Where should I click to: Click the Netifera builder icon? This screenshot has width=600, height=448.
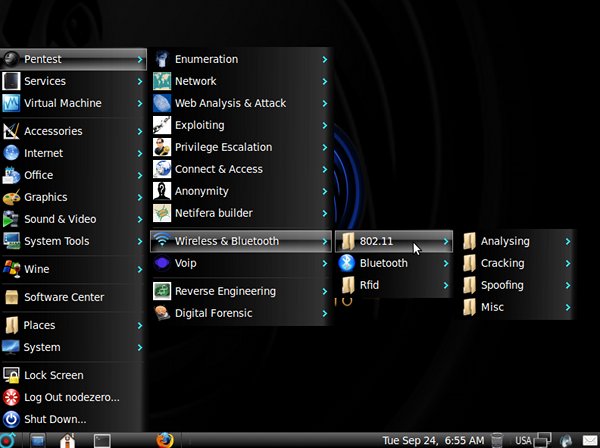pyautogui.click(x=162, y=213)
